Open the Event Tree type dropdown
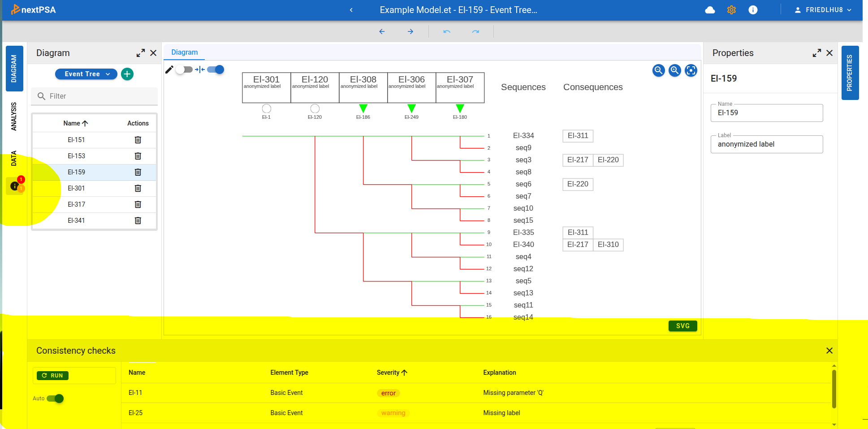The image size is (868, 429). 86,74
